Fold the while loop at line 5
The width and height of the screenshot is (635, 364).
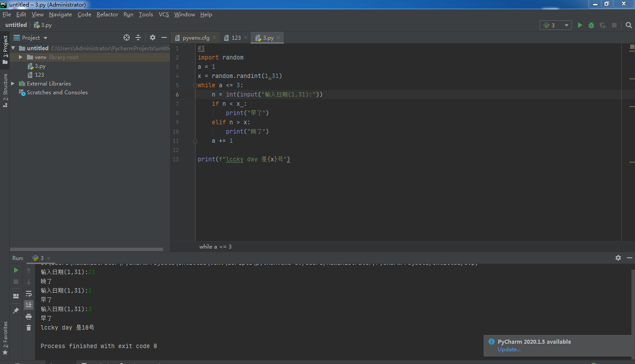195,85
